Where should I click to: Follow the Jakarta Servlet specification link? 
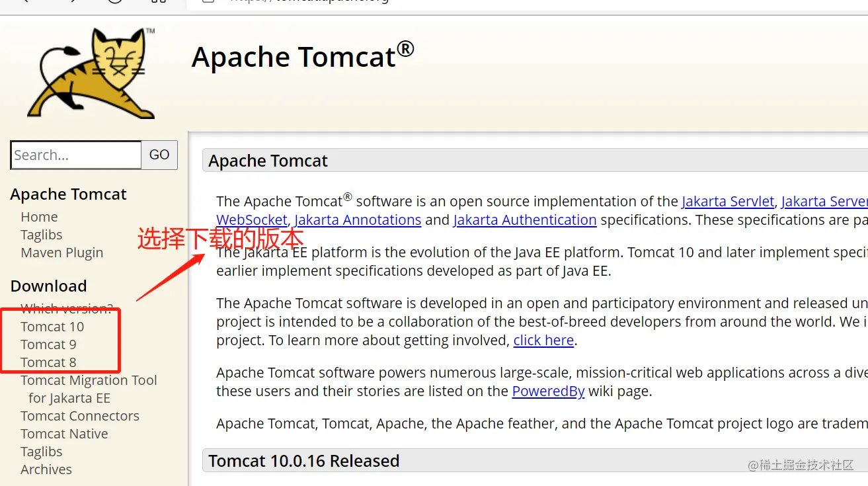coord(728,202)
